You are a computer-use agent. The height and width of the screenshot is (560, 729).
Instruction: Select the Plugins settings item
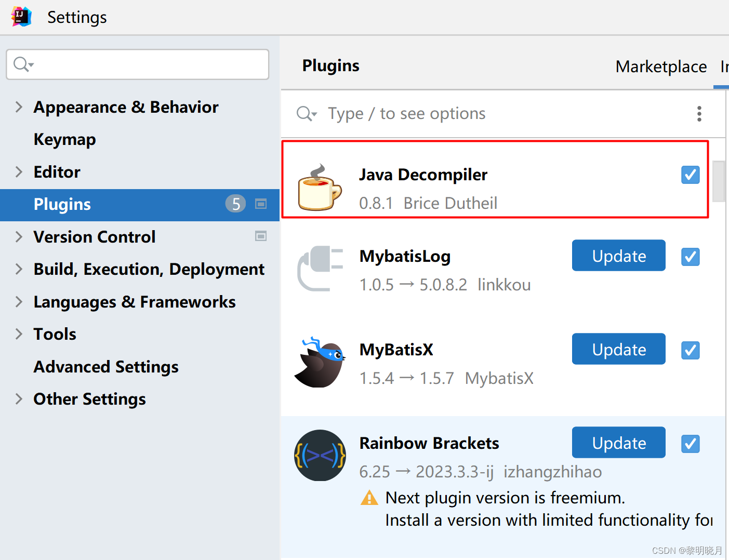(x=140, y=205)
